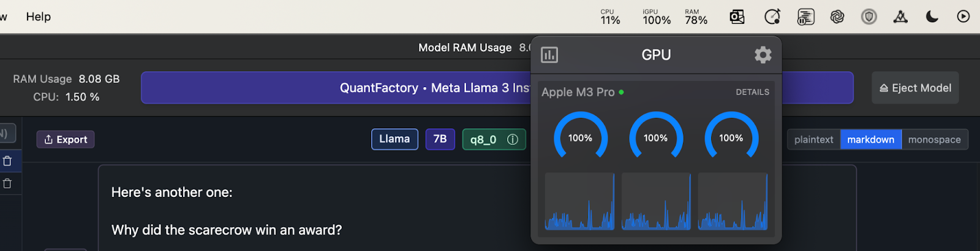Click the triangle-shaped menu bar icon

pos(900,17)
